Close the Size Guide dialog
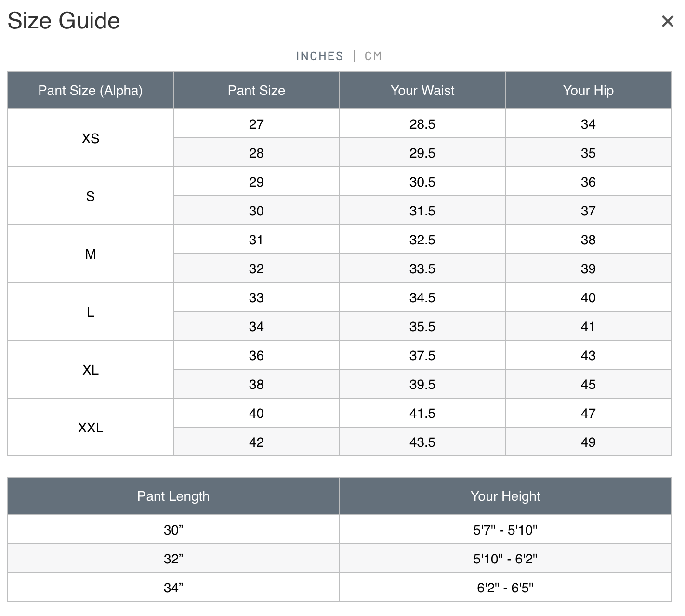The width and height of the screenshot is (685, 616). (x=667, y=21)
